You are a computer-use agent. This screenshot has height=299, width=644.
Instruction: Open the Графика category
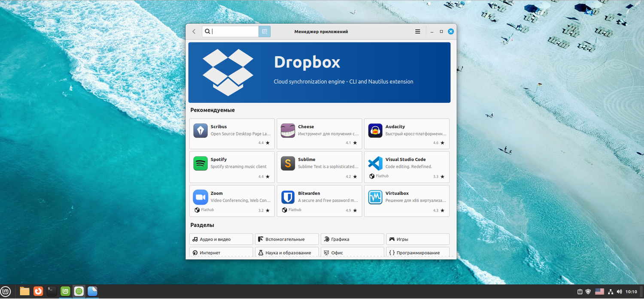click(352, 239)
